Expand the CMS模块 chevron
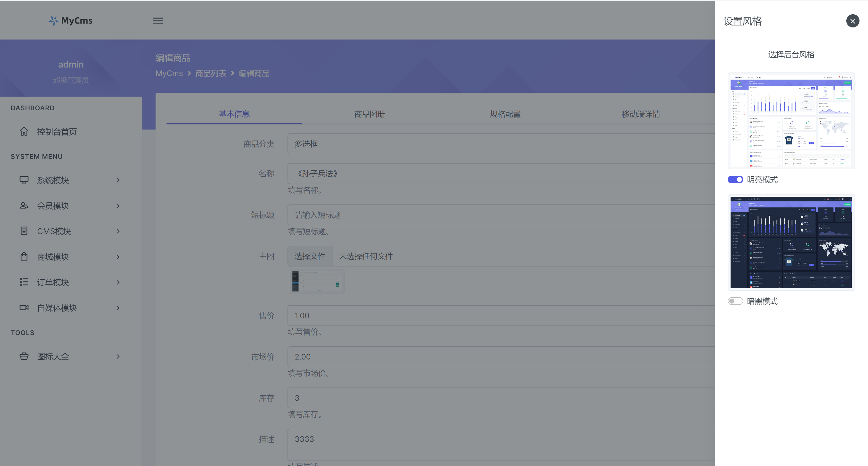Viewport: 868px width, 466px height. click(118, 231)
